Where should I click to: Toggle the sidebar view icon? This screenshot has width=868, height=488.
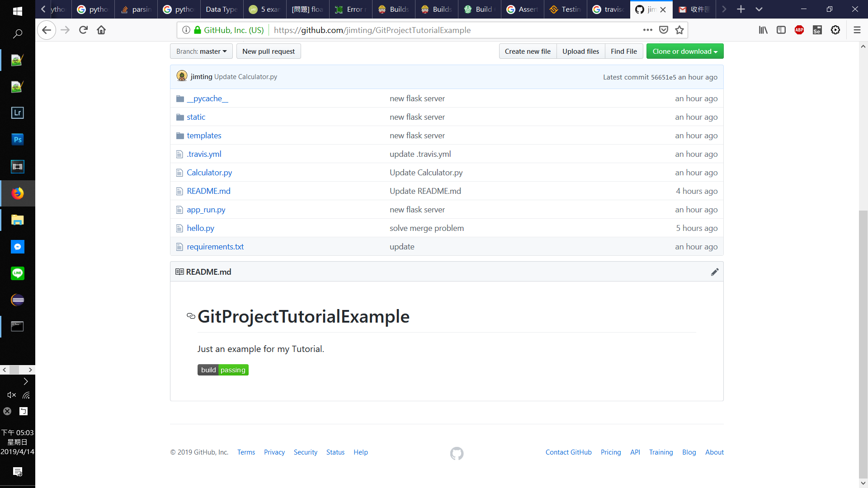click(781, 30)
